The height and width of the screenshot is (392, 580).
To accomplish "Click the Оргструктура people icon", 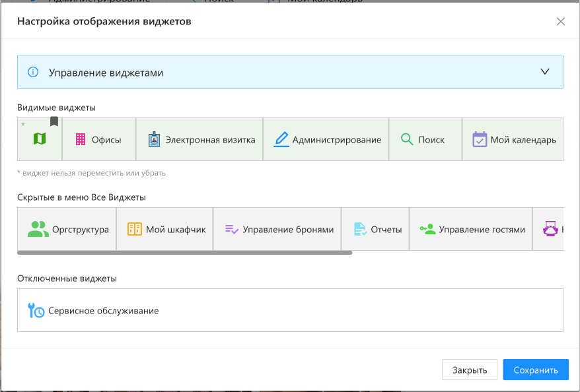I will pos(38,229).
